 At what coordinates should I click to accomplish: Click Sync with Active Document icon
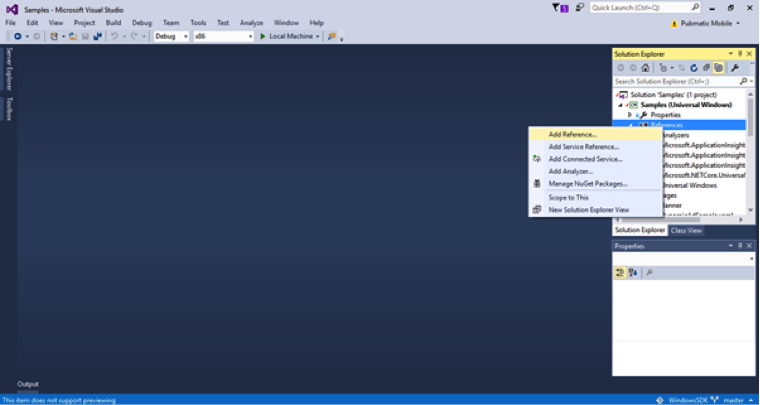tap(681, 68)
